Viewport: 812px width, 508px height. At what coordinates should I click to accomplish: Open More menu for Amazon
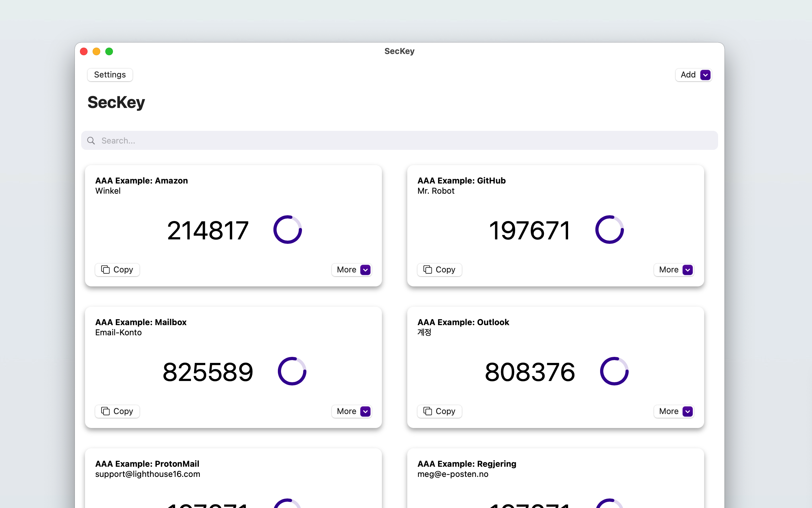coord(352,270)
